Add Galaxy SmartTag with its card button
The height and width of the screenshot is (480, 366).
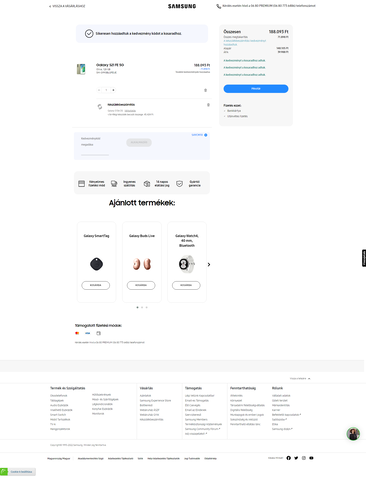pyautogui.click(x=96, y=285)
